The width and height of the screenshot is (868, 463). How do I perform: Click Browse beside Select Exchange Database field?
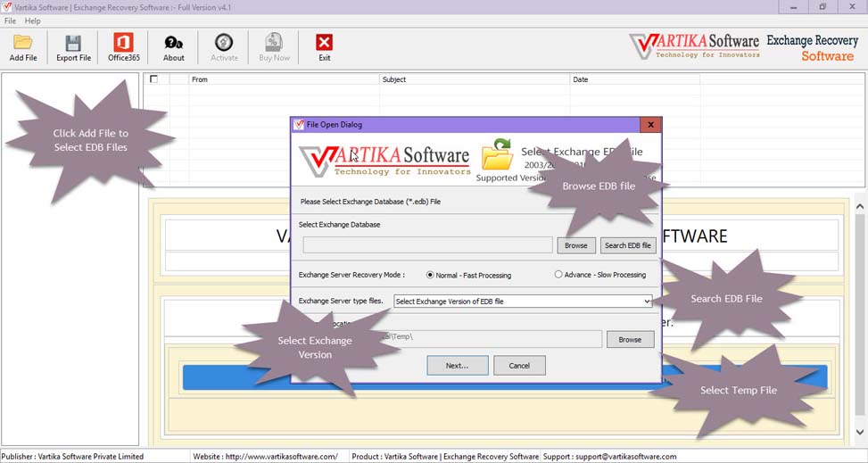[576, 245]
